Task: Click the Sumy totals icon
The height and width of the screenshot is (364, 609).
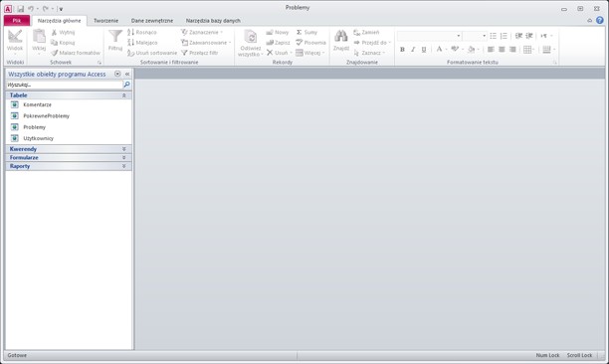Action: (x=300, y=32)
